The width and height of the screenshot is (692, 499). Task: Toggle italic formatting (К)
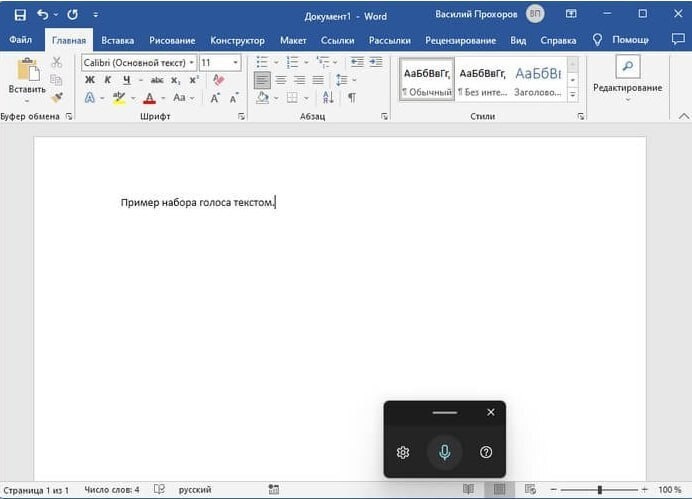[x=108, y=80]
